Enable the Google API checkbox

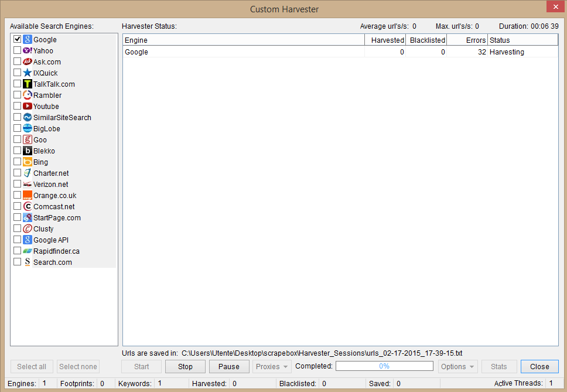pos(17,240)
